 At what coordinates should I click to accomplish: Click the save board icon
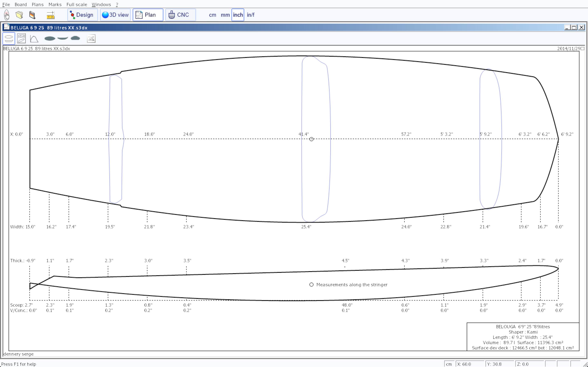click(32, 15)
